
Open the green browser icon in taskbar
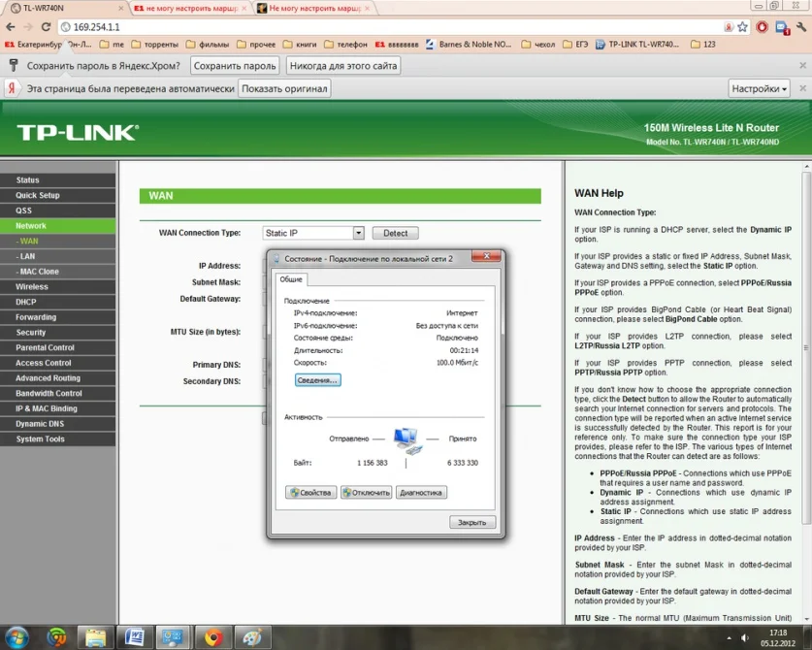[56, 637]
